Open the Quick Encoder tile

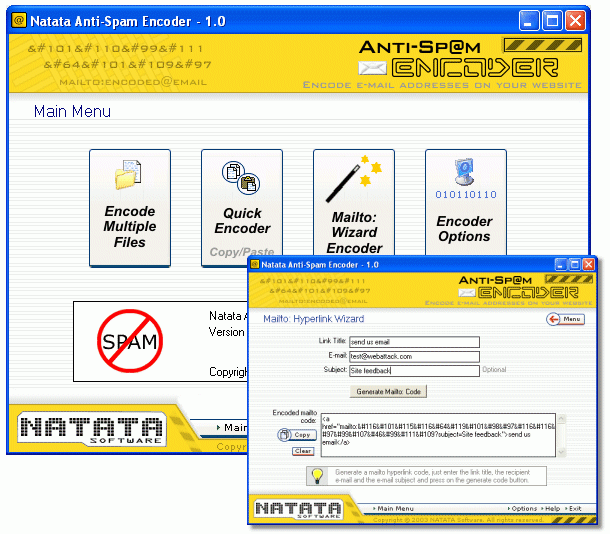coord(242,208)
